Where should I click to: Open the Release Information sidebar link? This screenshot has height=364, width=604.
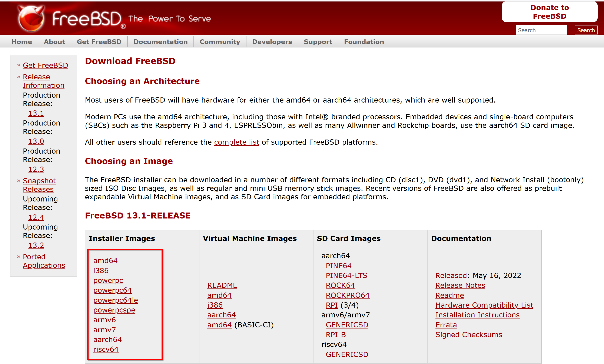(43, 81)
